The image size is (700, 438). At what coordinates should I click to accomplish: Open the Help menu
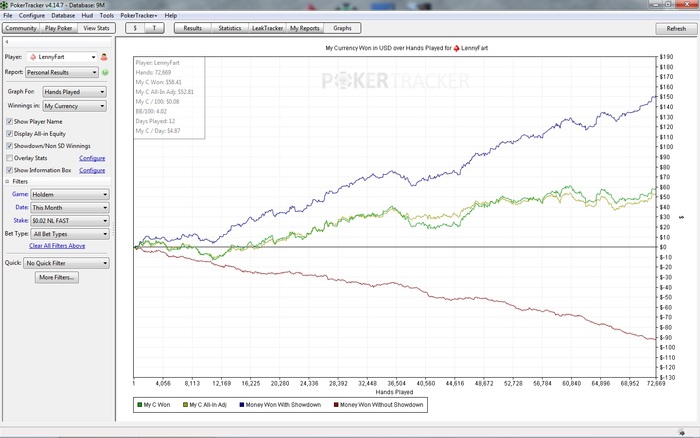[x=171, y=15]
